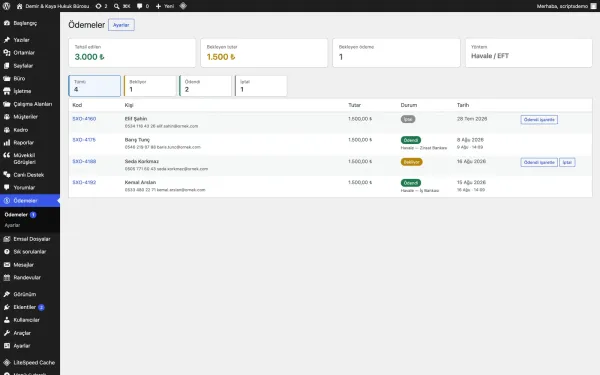Visit site Demir & Kaya Hukuk Bürosu
This screenshot has width=600, height=375.
pos(53,6)
